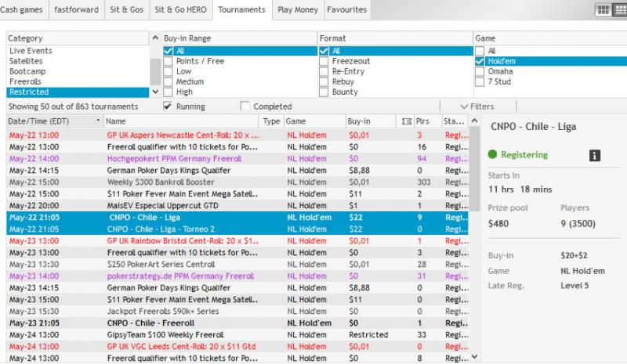Tick the Freezeout format checkbox
This screenshot has height=364, width=627.
(324, 61)
